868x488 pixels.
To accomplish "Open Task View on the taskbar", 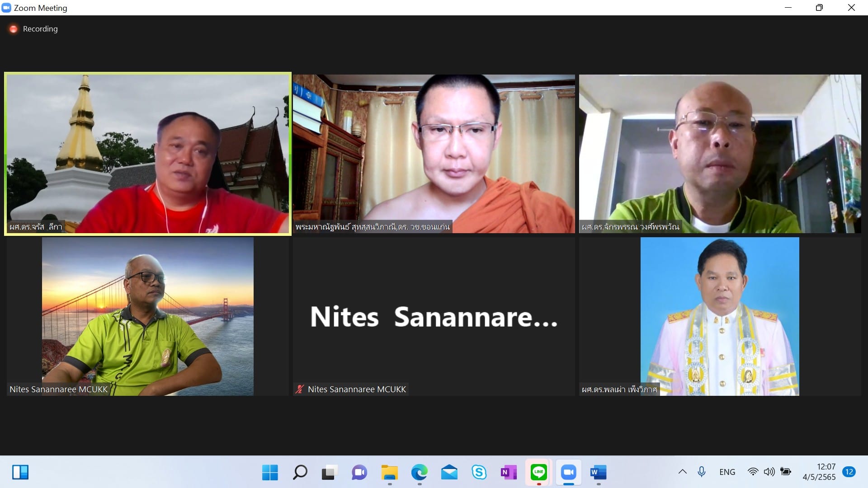I will (330, 472).
